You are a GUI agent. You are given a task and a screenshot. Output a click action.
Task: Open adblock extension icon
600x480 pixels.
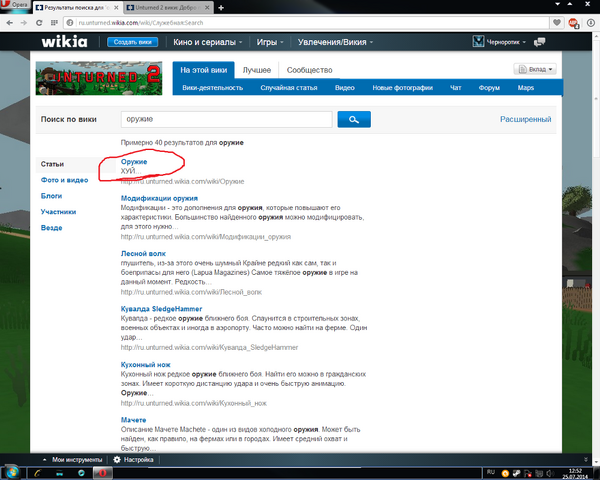pos(573,23)
